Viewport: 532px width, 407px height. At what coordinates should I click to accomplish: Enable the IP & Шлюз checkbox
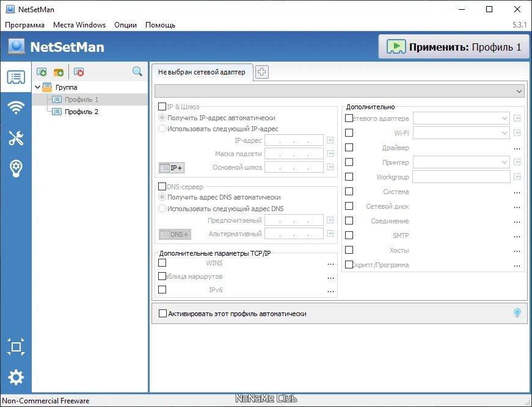click(x=162, y=107)
